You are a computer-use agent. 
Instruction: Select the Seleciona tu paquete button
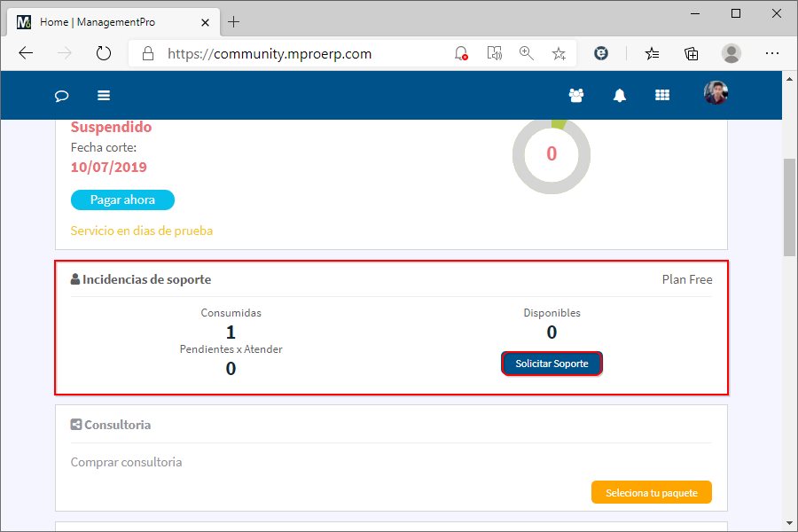tap(651, 492)
